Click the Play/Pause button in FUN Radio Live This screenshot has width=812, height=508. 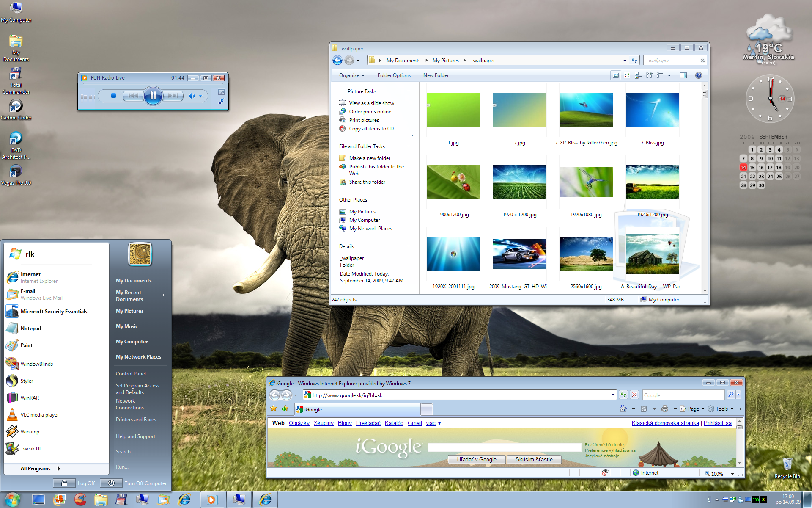click(153, 95)
